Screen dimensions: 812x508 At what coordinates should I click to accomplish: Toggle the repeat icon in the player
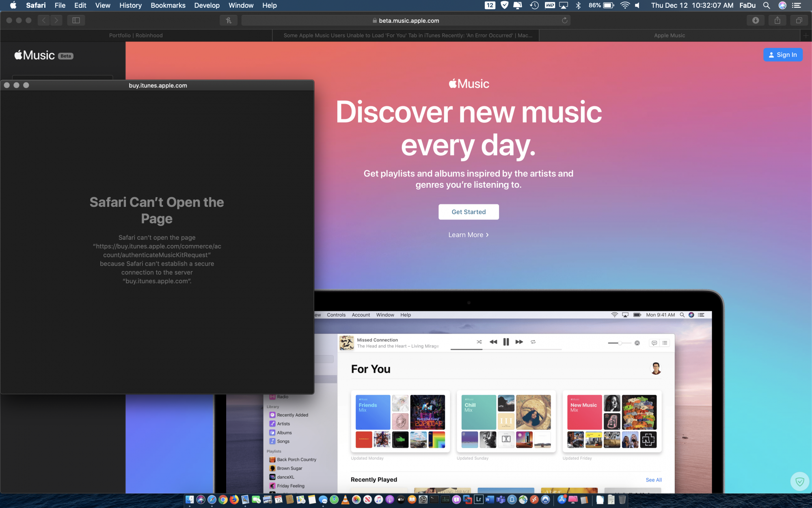point(533,342)
